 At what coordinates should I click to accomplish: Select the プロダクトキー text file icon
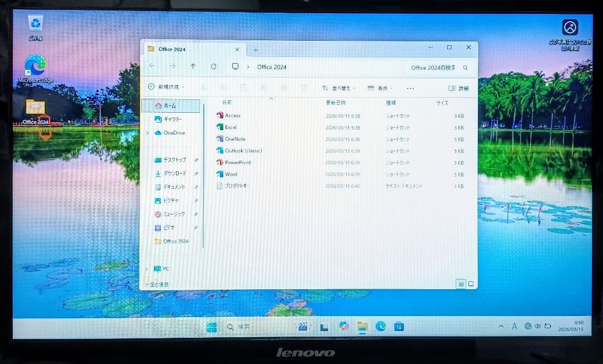tap(220, 186)
